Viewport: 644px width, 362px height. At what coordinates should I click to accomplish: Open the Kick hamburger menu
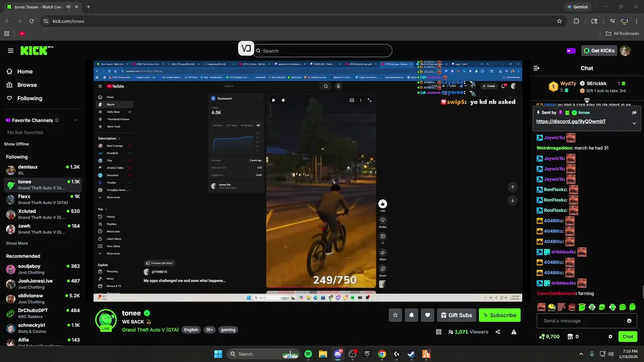click(11, 51)
